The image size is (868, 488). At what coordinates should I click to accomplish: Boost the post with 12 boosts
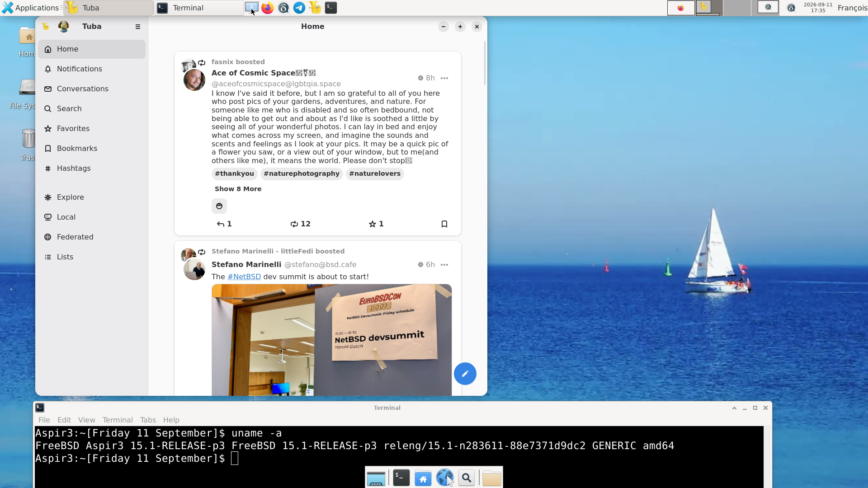301,224
